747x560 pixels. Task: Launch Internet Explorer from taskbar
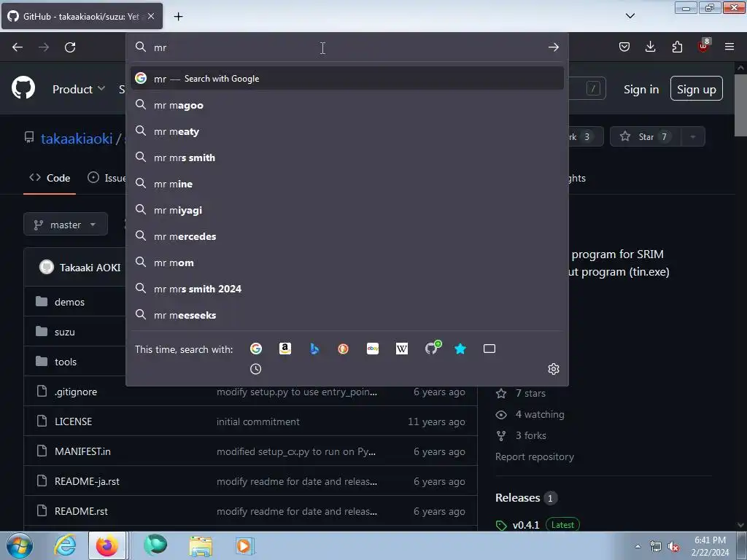tap(65, 545)
